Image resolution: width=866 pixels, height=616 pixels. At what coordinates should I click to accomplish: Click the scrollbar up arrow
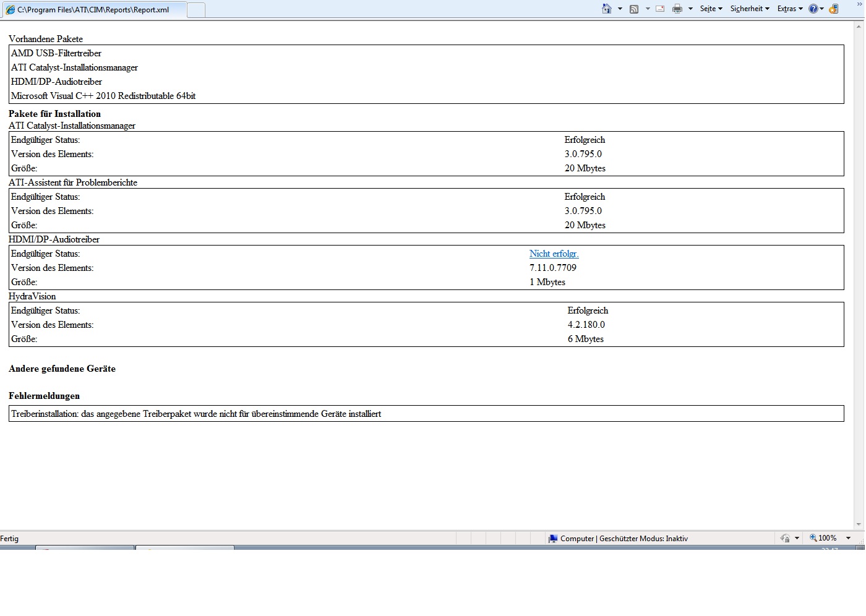point(859,26)
